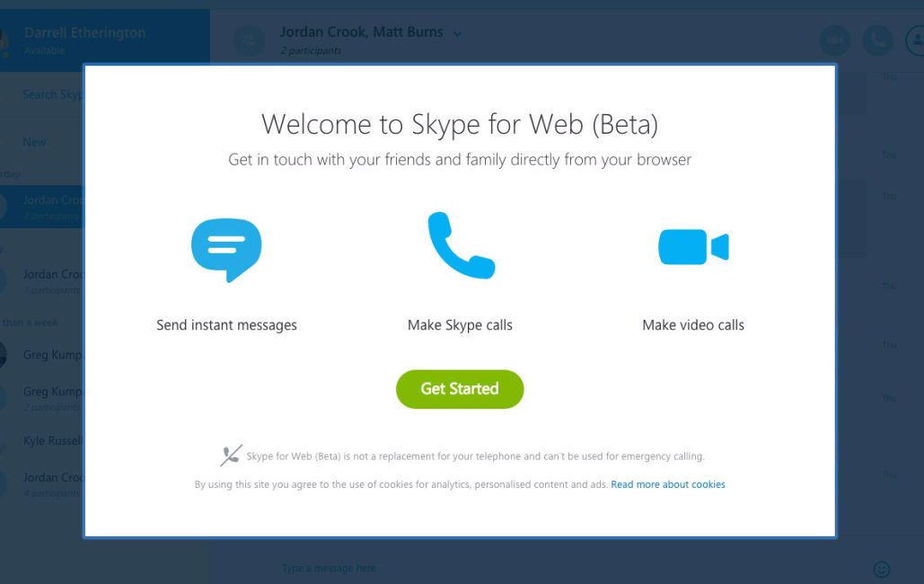Start a video call from the conversation header
The width and height of the screenshot is (924, 584).
click(834, 40)
